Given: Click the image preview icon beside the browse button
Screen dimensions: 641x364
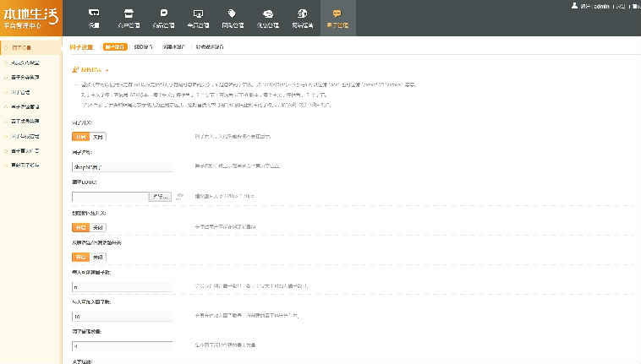Looking at the screenshot, I should [x=179, y=197].
